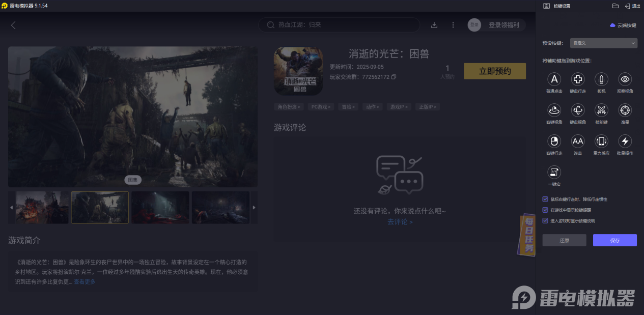Open the 每日任务 daily task banner
Image resolution: width=644 pixels, height=315 pixels.
[x=528, y=234]
